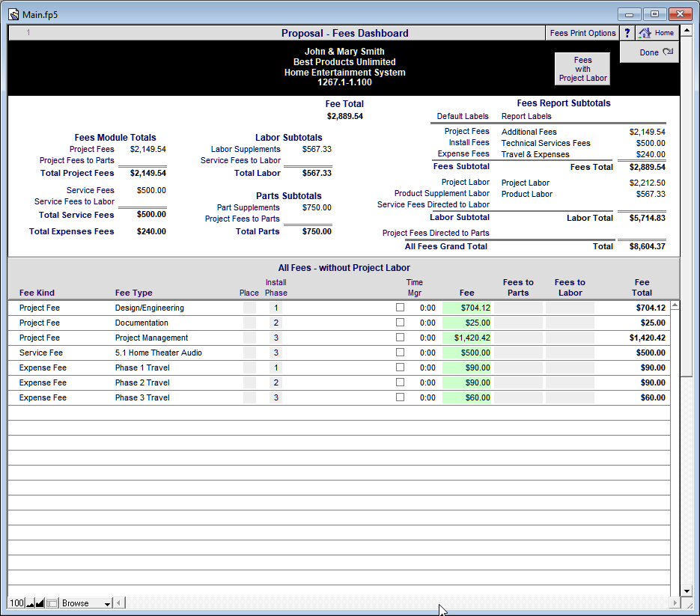Check Time Mgr box for Phase 3 Travel
The image size is (700, 616).
(x=400, y=397)
